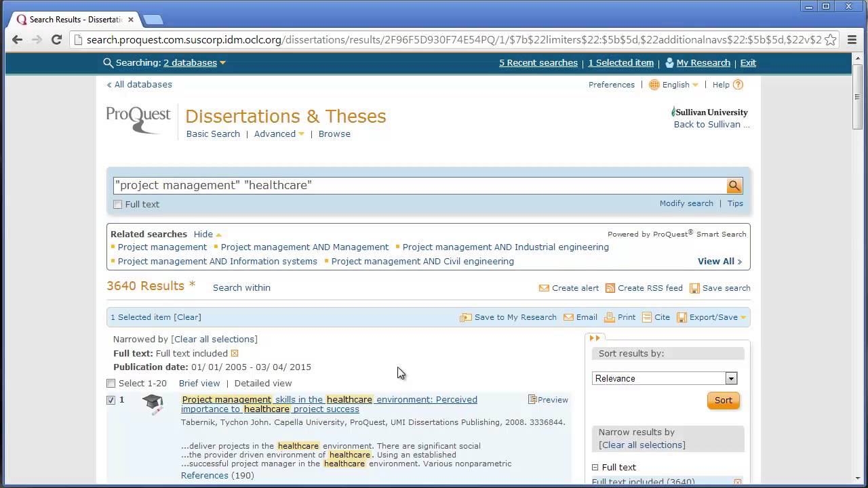The width and height of the screenshot is (868, 488).
Task: Open the Project management skills dissertation title
Action: pos(329,404)
